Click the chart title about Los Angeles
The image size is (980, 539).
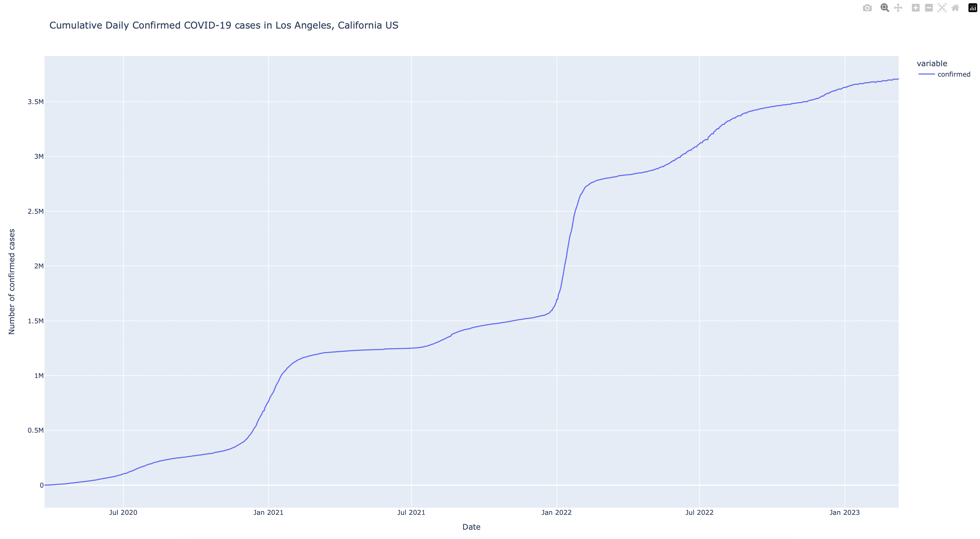[224, 25]
